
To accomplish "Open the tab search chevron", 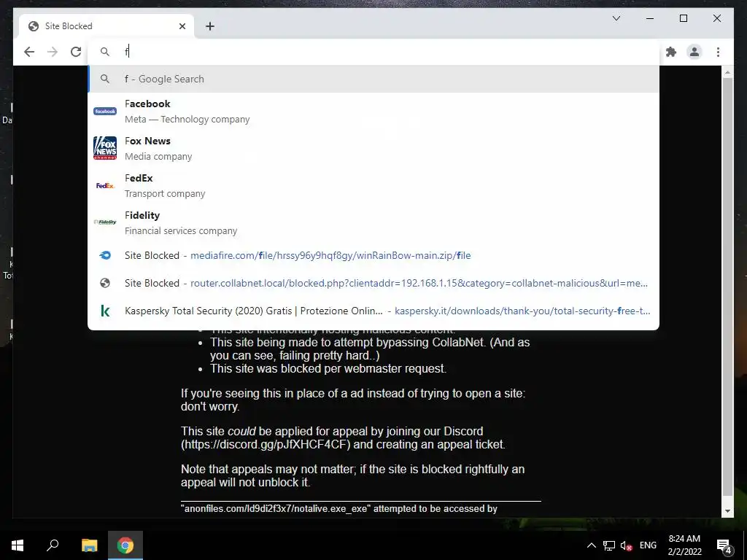I will tap(616, 18).
